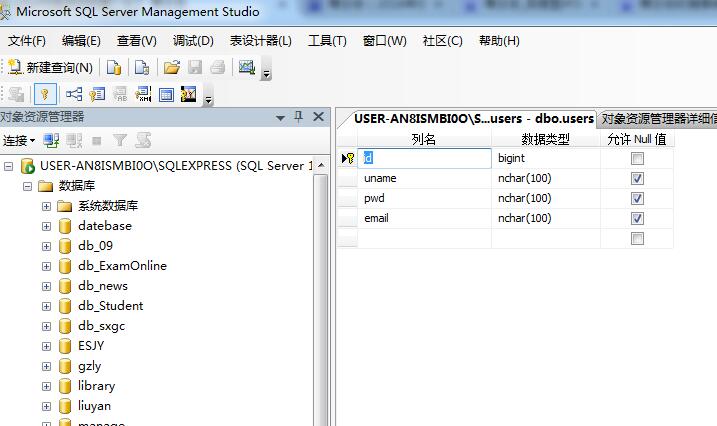
Task: Click the Open File folder icon
Action: [172, 68]
